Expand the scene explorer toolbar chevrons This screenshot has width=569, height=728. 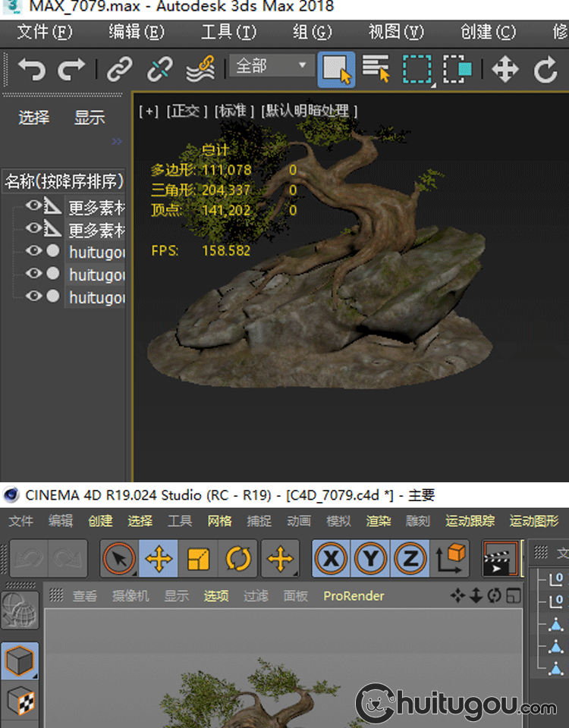point(117,141)
